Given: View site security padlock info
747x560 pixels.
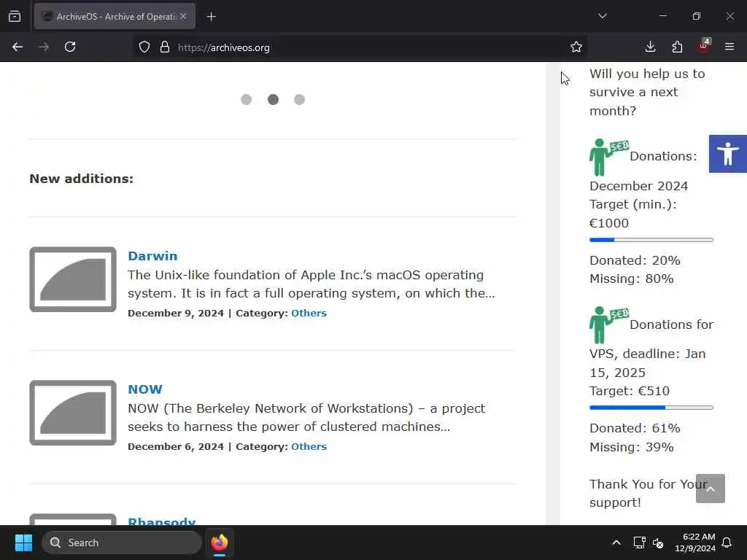Looking at the screenshot, I should tap(165, 47).
